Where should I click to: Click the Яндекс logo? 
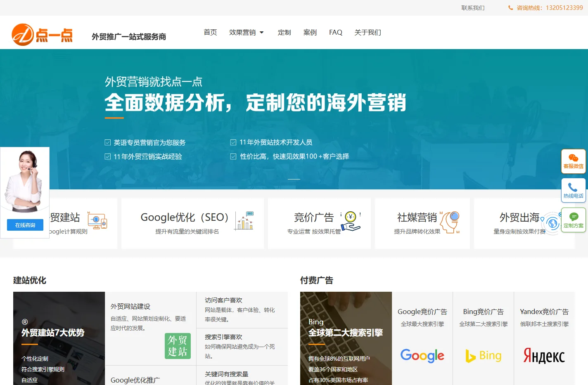click(544, 356)
